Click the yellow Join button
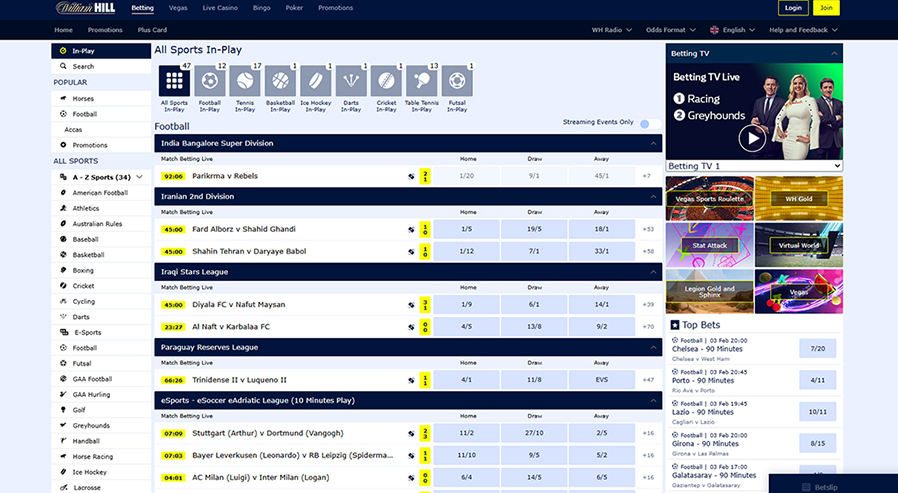The height and width of the screenshot is (493, 898). click(x=826, y=8)
